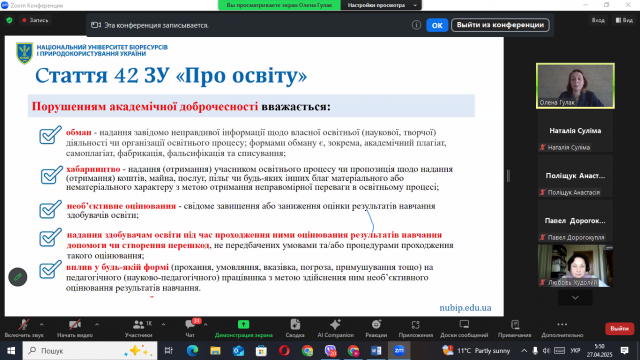Screen dimensions: 640x360
Task: Open the Notes icon in toolbar
Action: point(515,325)
